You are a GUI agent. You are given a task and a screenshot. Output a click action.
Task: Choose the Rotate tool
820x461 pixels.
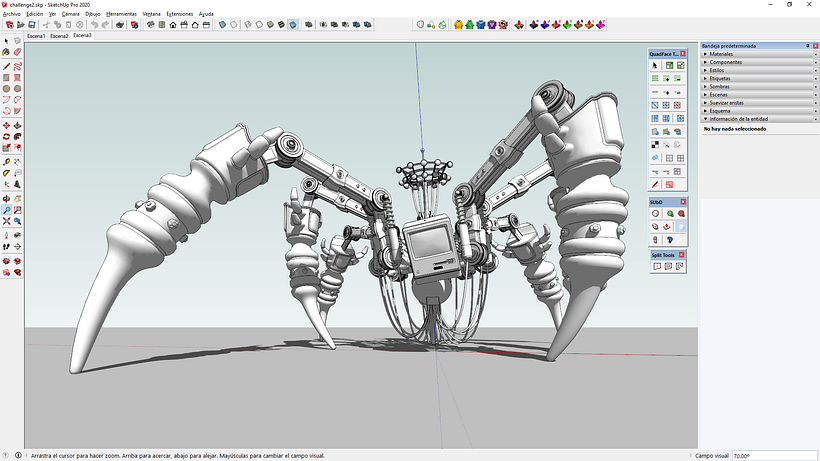pyautogui.click(x=6, y=136)
